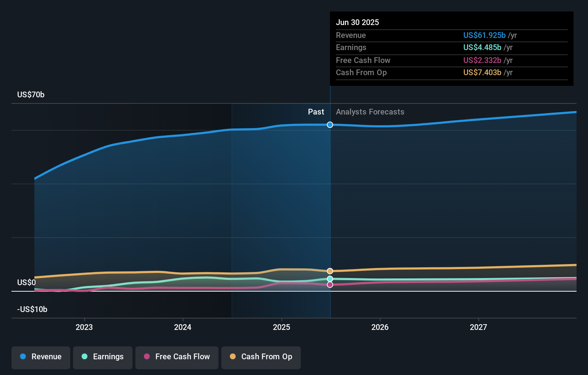
Task: Click the Revenue value US$61.925b in tooltip
Action: [485, 35]
